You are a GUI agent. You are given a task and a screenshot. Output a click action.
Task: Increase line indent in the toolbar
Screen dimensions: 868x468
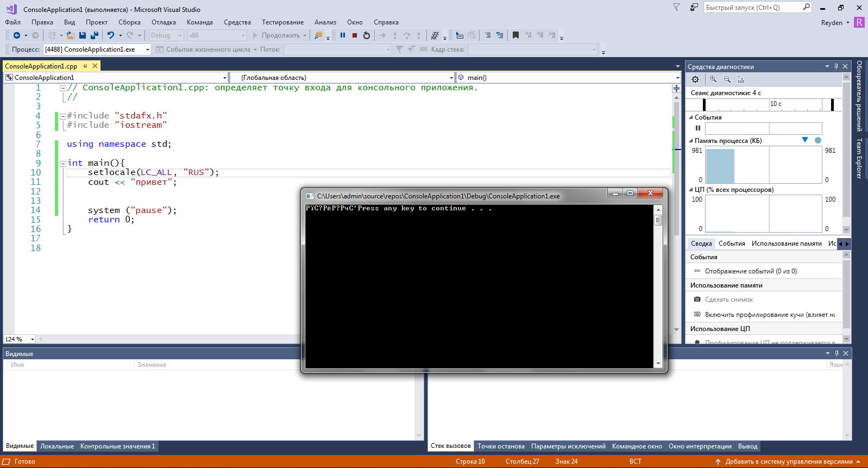click(500, 35)
